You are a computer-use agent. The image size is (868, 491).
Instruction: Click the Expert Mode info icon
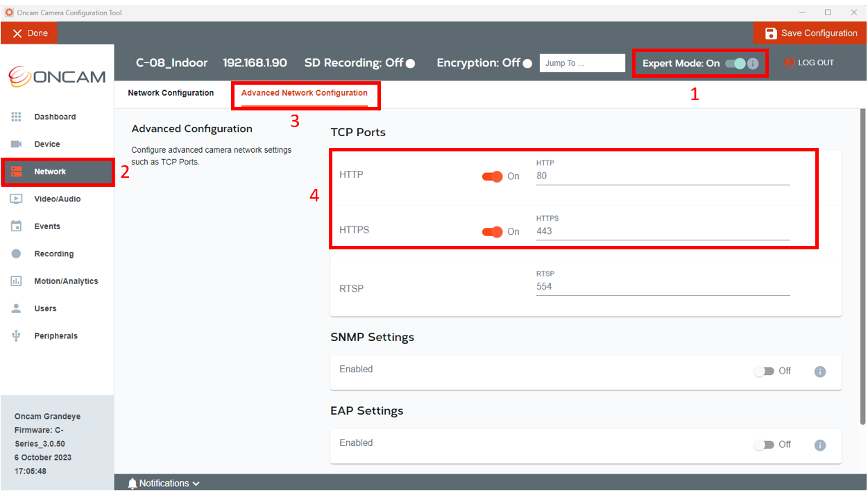pyautogui.click(x=753, y=63)
